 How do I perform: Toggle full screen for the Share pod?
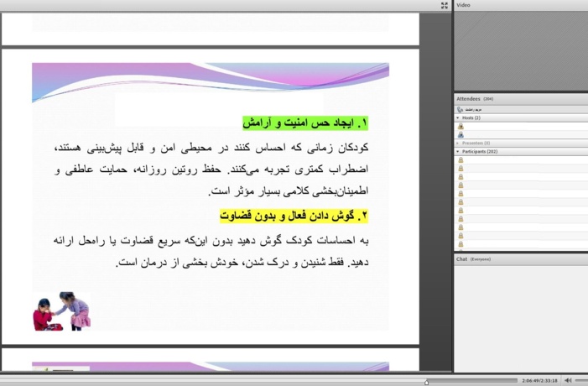[445, 5]
